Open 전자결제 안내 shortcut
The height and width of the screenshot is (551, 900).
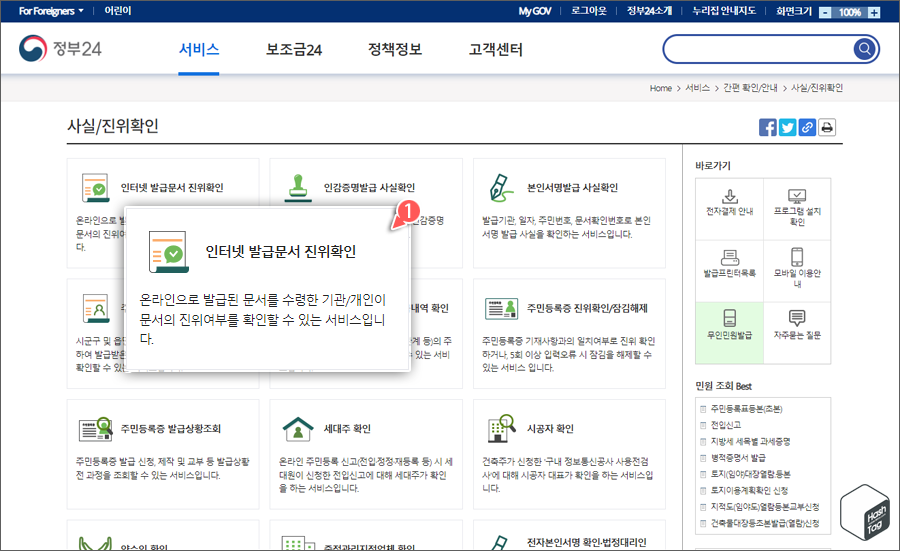(x=730, y=209)
